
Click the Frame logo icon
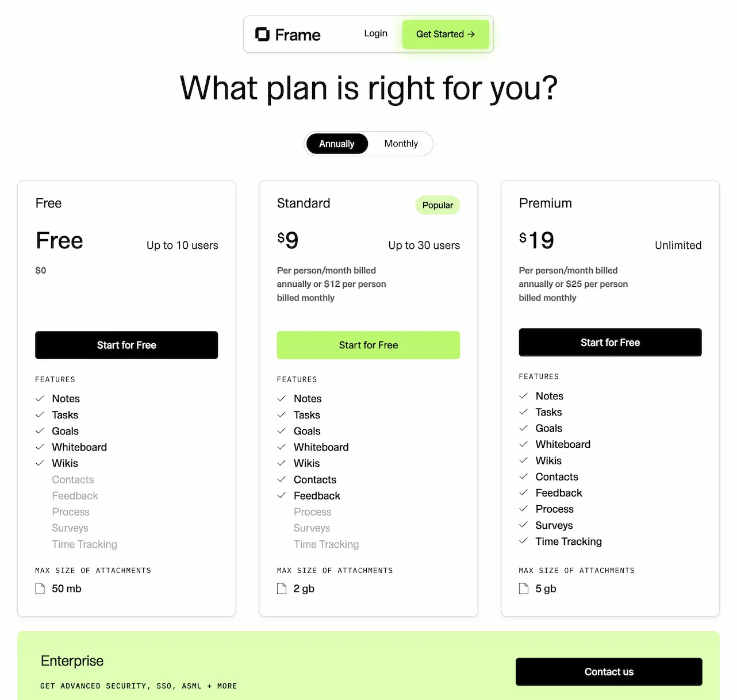[x=262, y=34]
